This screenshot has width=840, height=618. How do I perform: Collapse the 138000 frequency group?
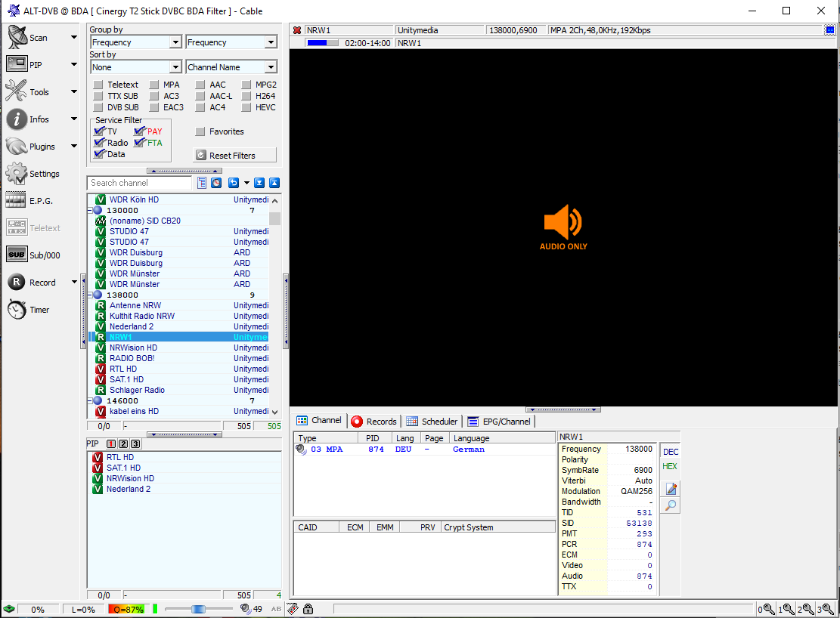click(x=90, y=295)
